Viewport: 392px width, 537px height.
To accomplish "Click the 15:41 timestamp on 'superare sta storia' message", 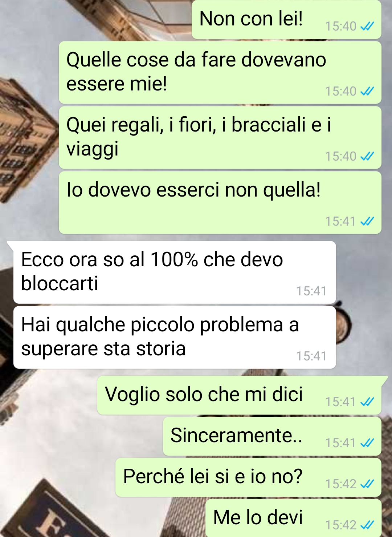I will (311, 356).
